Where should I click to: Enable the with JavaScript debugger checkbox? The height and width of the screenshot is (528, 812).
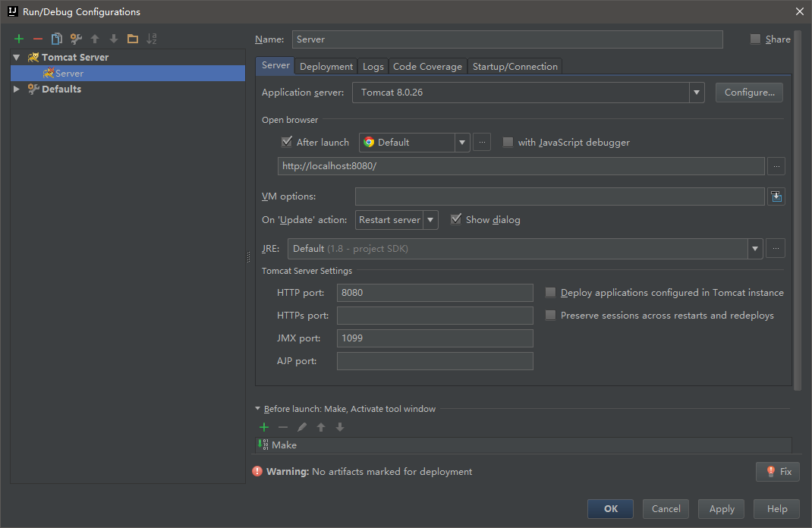(508, 142)
